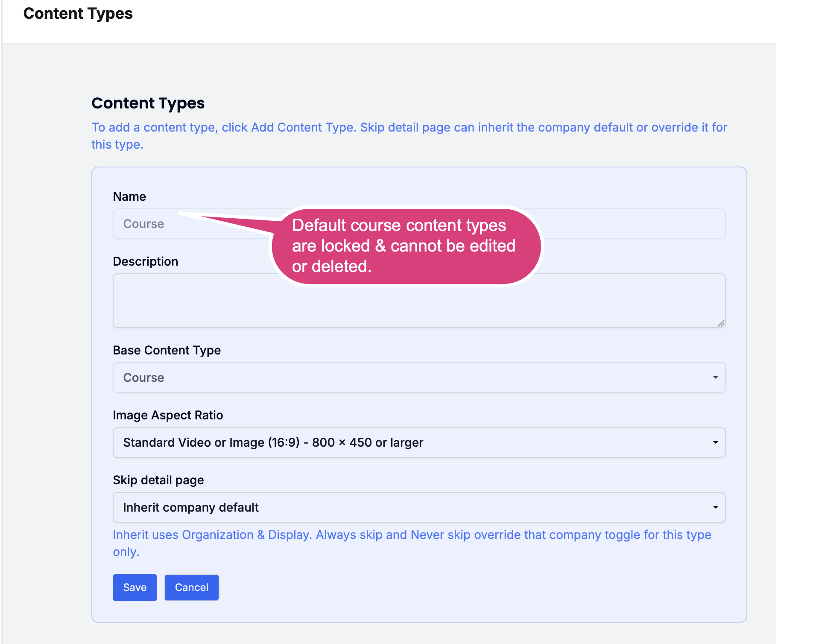The height and width of the screenshot is (644, 825).
Task: Click the Name field containing Course
Action: (x=419, y=224)
